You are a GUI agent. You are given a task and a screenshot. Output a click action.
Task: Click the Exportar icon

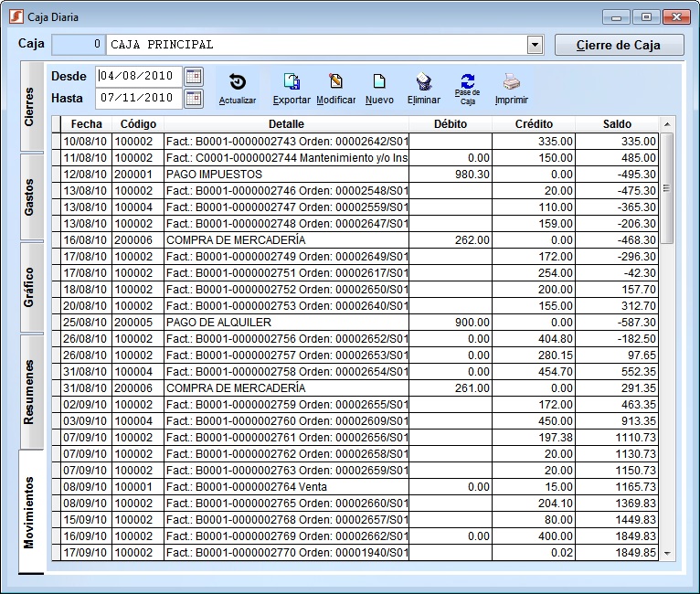292,83
